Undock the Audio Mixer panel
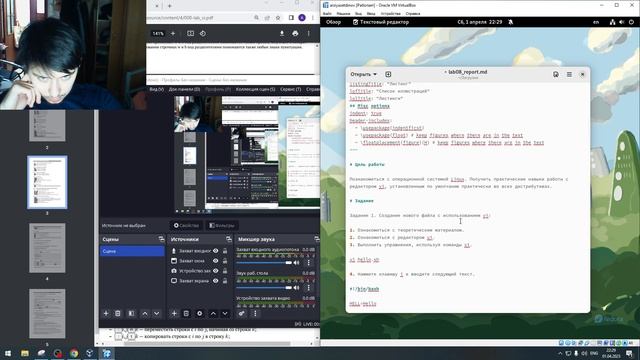 tap(316, 239)
